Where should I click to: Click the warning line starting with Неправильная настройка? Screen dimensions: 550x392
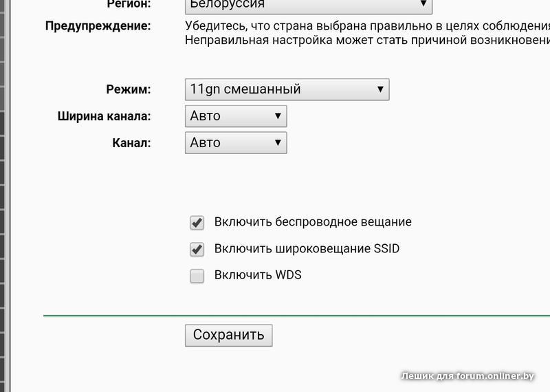367,41
